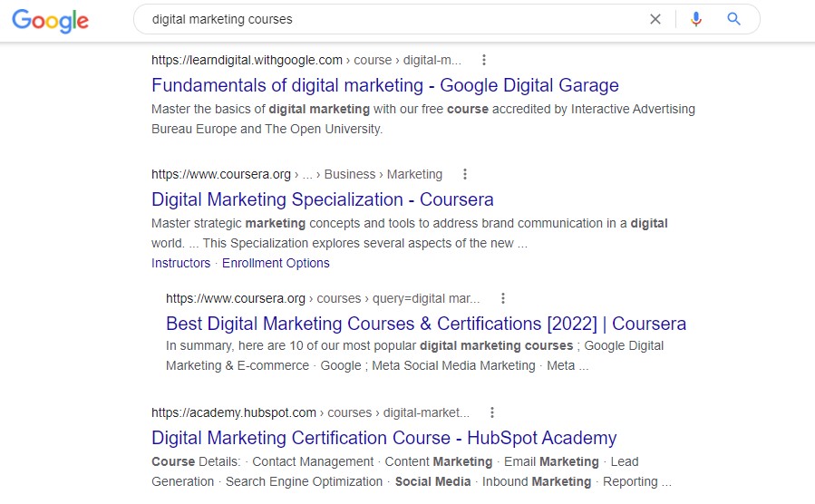The width and height of the screenshot is (815, 504).
Task: Click the coursera.org courses query URL
Action: point(323,299)
